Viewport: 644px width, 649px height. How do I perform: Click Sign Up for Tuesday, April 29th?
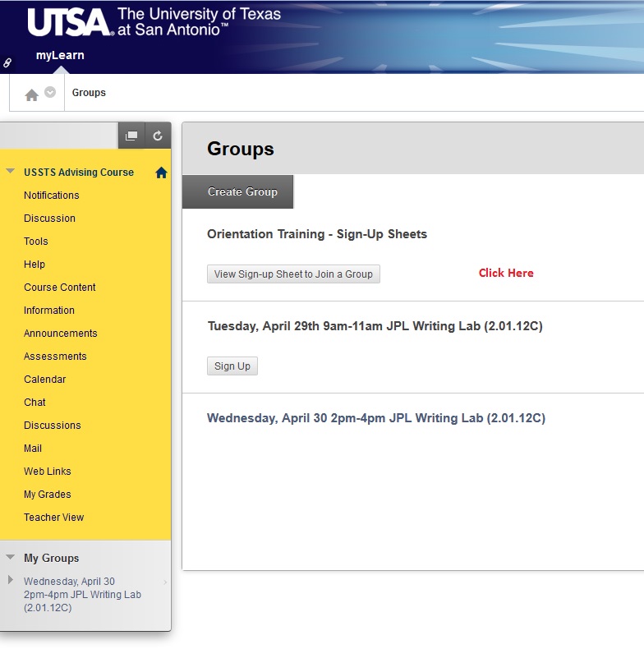[232, 366]
